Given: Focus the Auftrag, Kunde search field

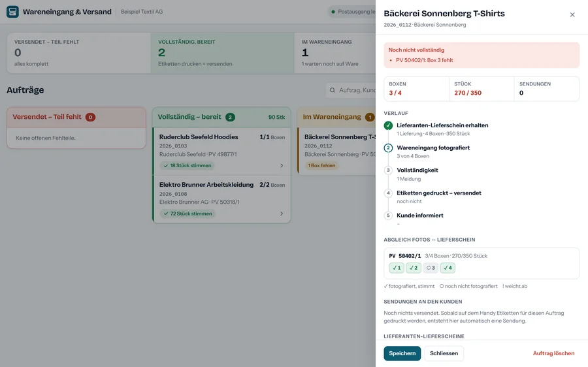Looking at the screenshot, I should tap(351, 90).
